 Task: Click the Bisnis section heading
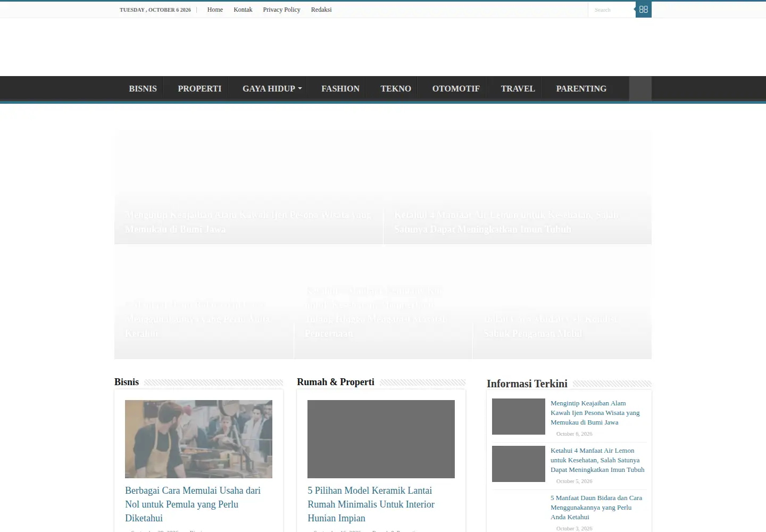click(x=127, y=382)
